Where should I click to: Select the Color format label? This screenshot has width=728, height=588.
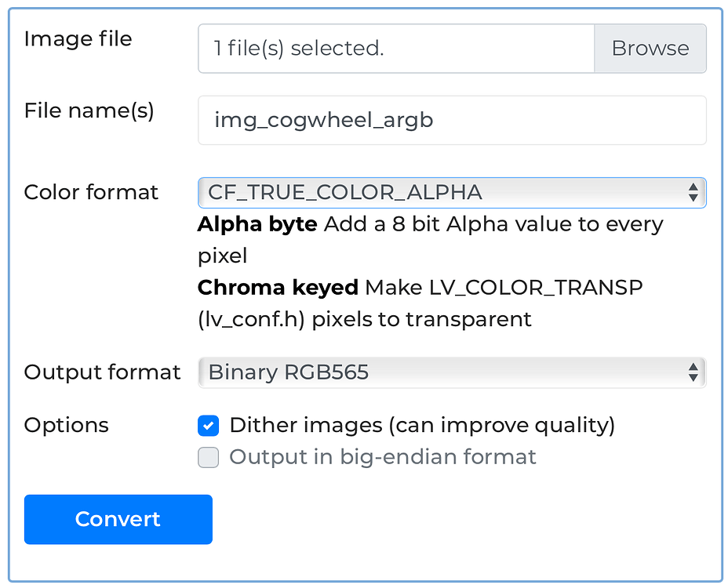pyautogui.click(x=91, y=192)
